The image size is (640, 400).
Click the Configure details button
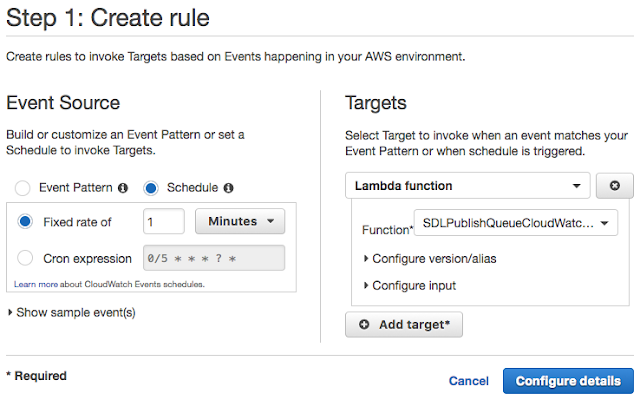(568, 380)
